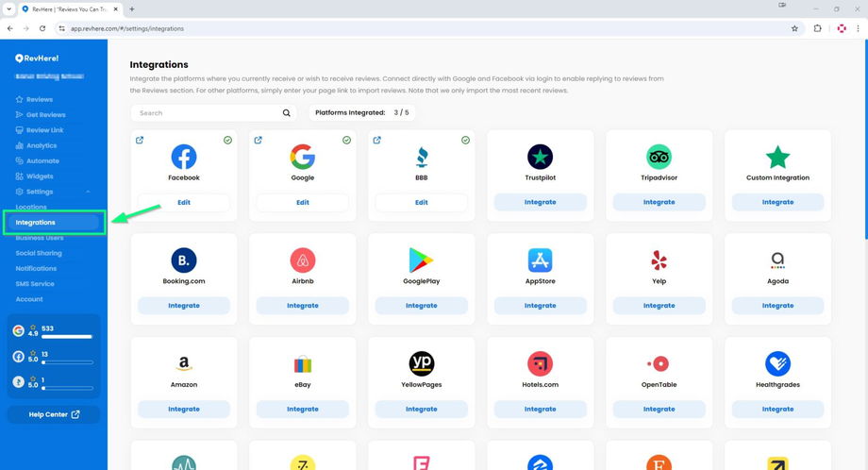Image resolution: width=868 pixels, height=470 pixels.
Task: Click the RevHere logo
Action: point(37,59)
